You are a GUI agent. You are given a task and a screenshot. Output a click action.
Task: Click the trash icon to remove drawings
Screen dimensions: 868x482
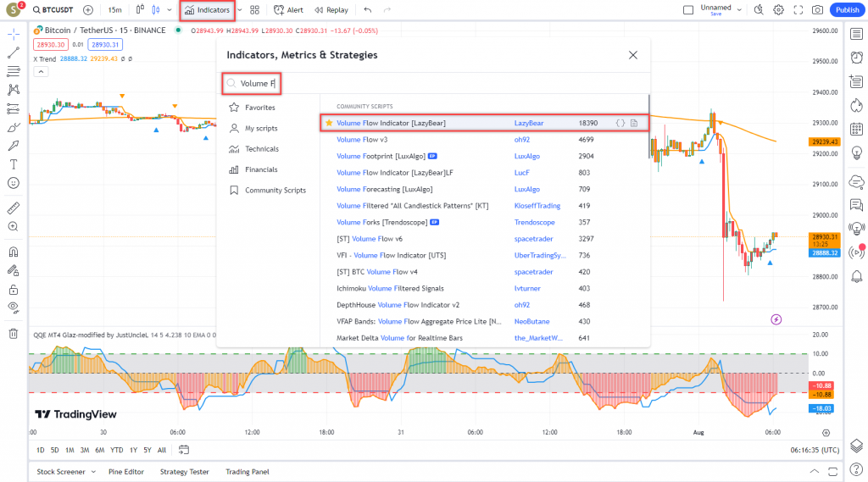point(14,333)
